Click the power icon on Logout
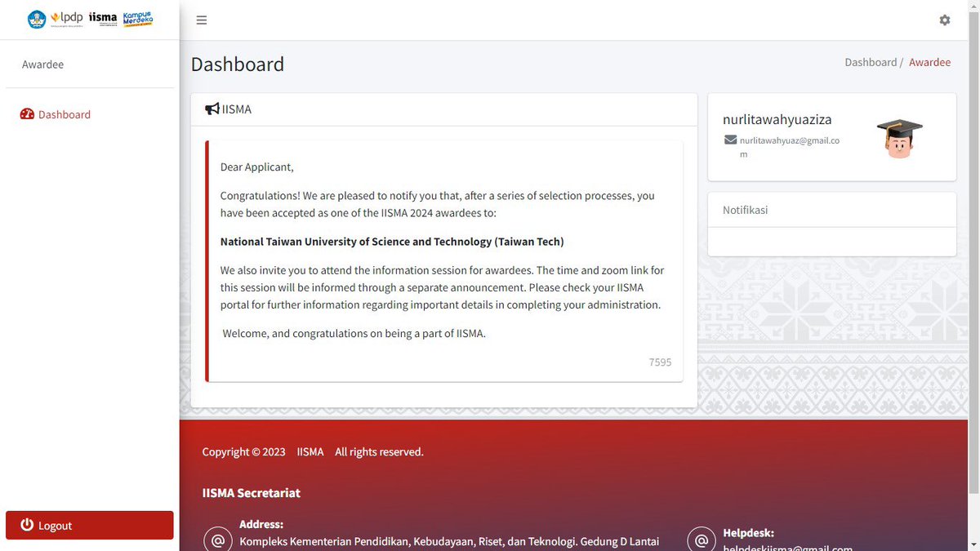 27,525
